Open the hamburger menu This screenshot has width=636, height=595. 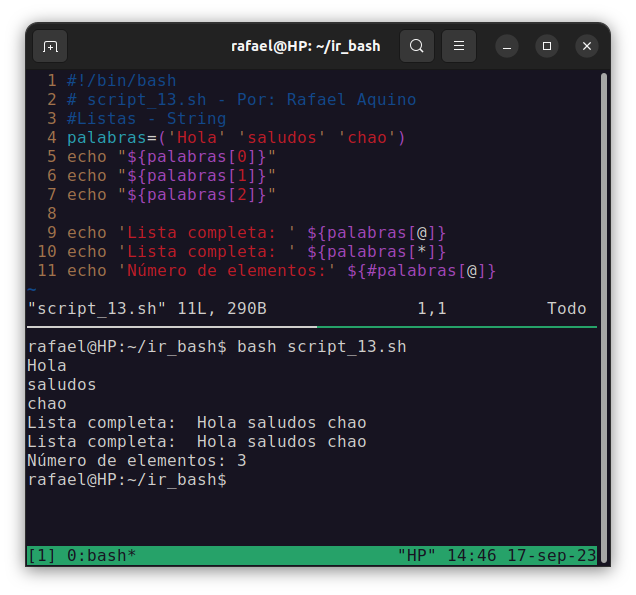[x=459, y=46]
